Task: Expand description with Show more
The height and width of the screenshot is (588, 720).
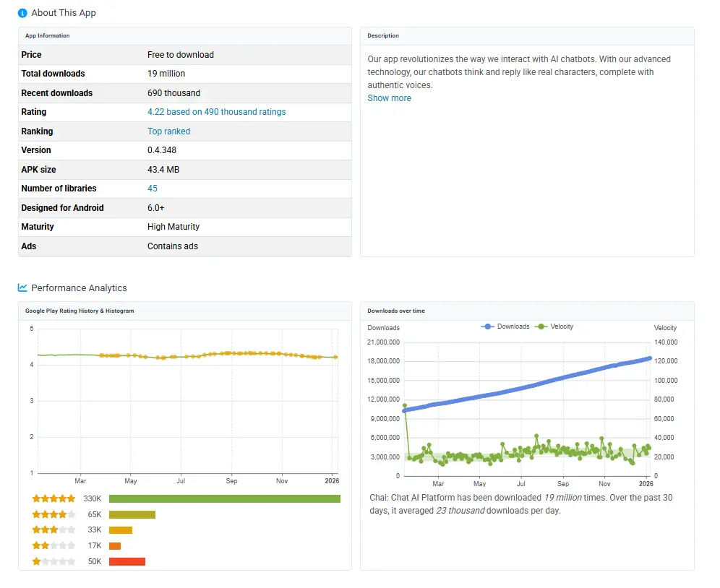Action: point(389,98)
